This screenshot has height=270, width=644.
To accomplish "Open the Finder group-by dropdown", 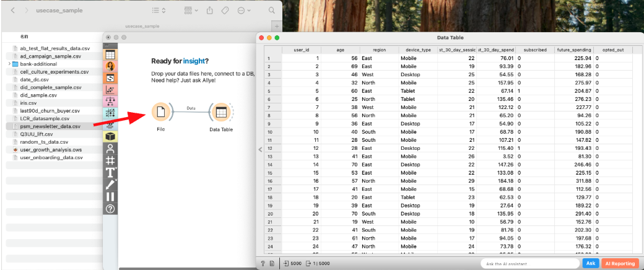I will coord(191,11).
